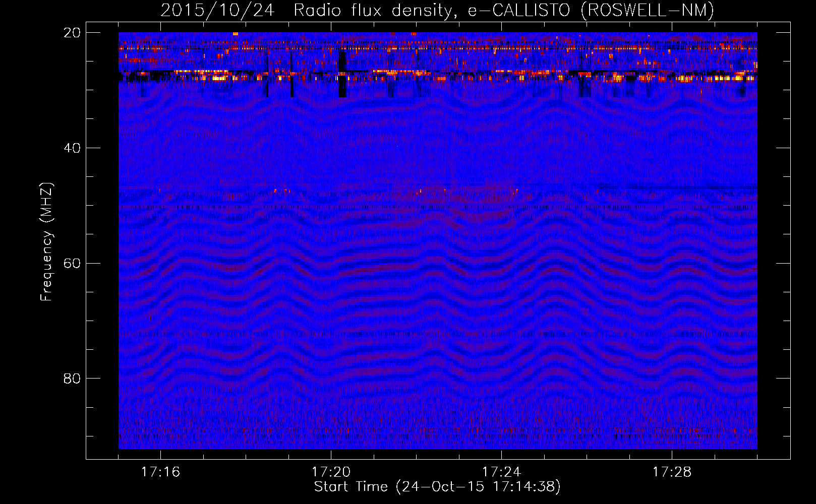Screen dimensions: 816x504
Task: Select the 'Frequency (MHZ)' y-axis label
Action: 46,242
